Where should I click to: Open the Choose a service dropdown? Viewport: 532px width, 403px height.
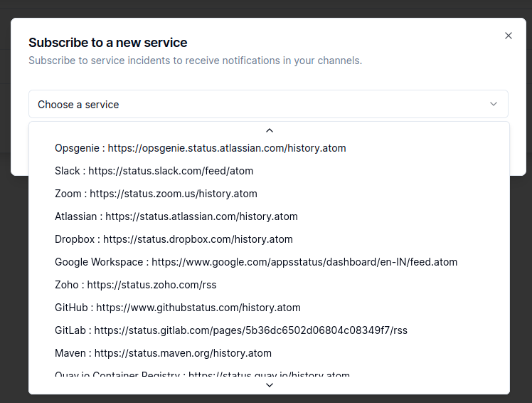[x=268, y=105]
